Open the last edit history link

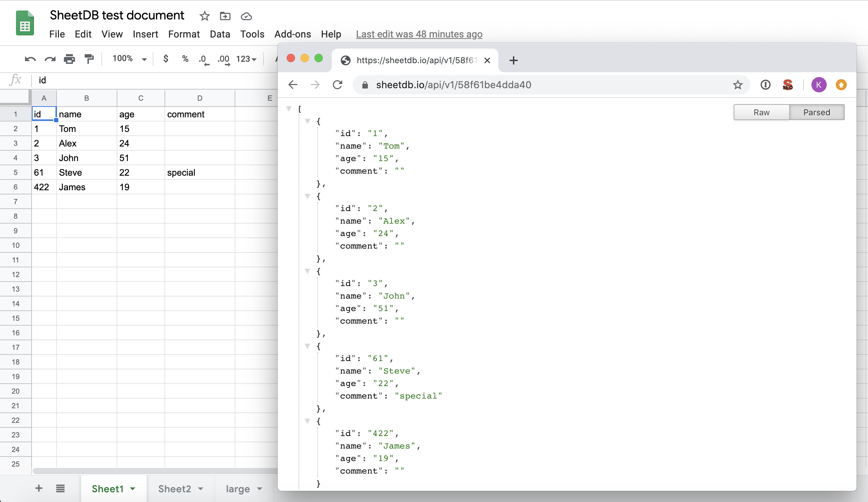point(419,34)
